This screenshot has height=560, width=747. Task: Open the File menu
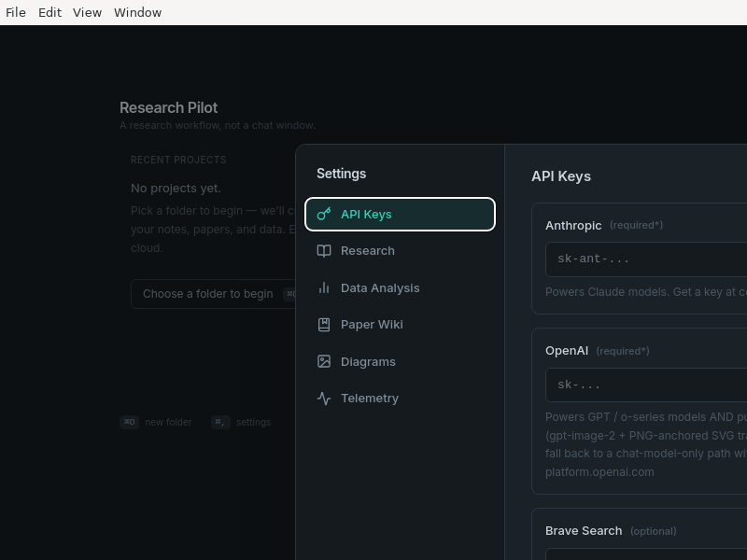tap(16, 12)
